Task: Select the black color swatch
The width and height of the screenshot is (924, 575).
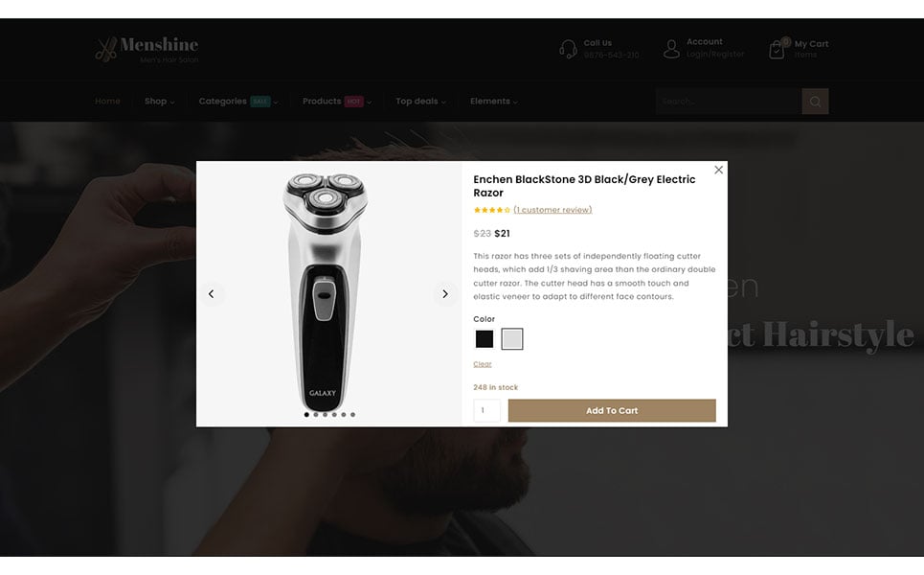Action: point(485,339)
